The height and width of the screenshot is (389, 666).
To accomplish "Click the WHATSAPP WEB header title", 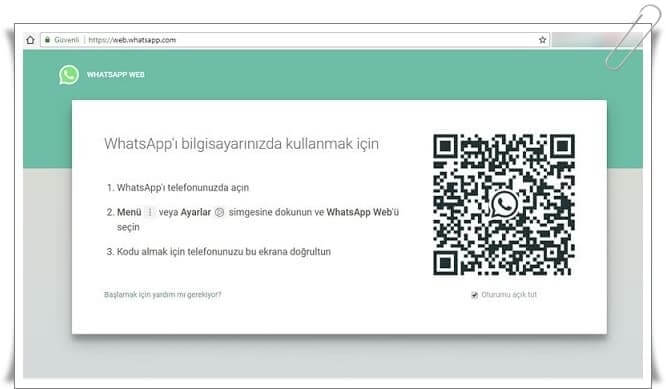I will click(x=116, y=75).
